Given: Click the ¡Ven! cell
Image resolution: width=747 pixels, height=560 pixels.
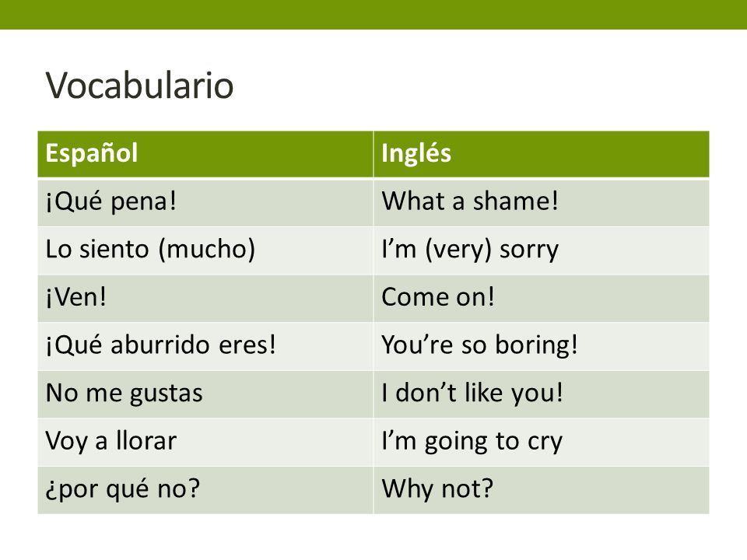Looking at the screenshot, I should [x=205, y=299].
